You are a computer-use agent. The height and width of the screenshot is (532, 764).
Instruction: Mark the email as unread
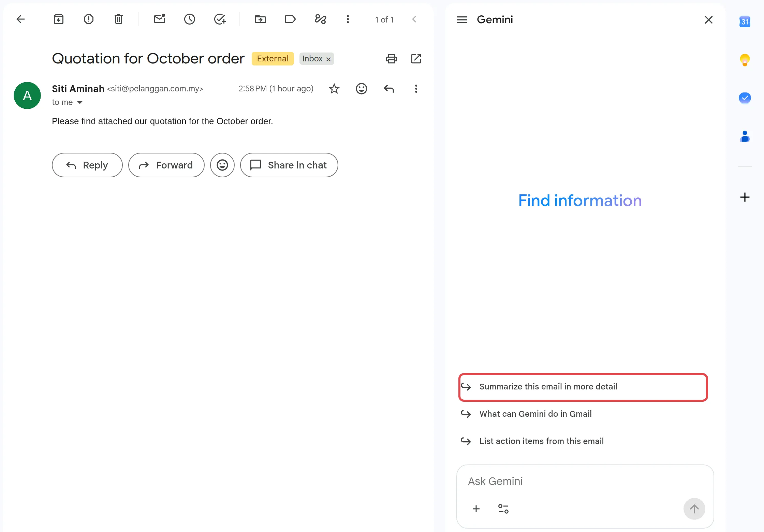160,19
